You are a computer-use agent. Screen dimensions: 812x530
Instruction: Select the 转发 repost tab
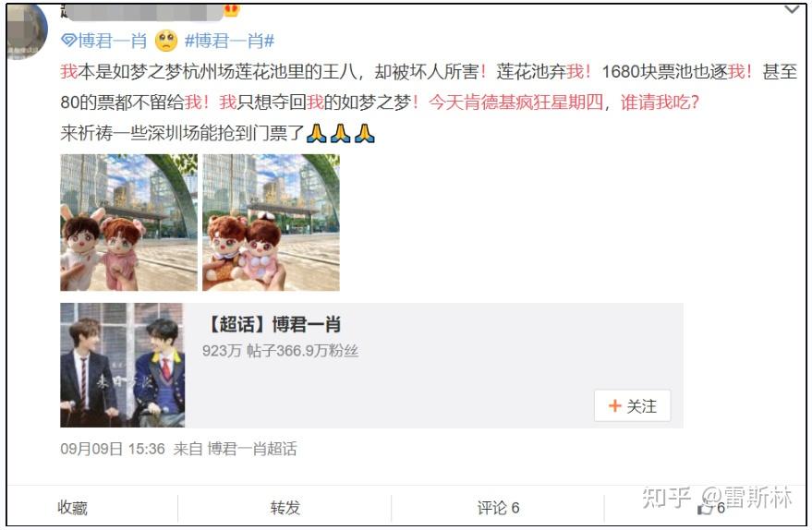(x=285, y=508)
